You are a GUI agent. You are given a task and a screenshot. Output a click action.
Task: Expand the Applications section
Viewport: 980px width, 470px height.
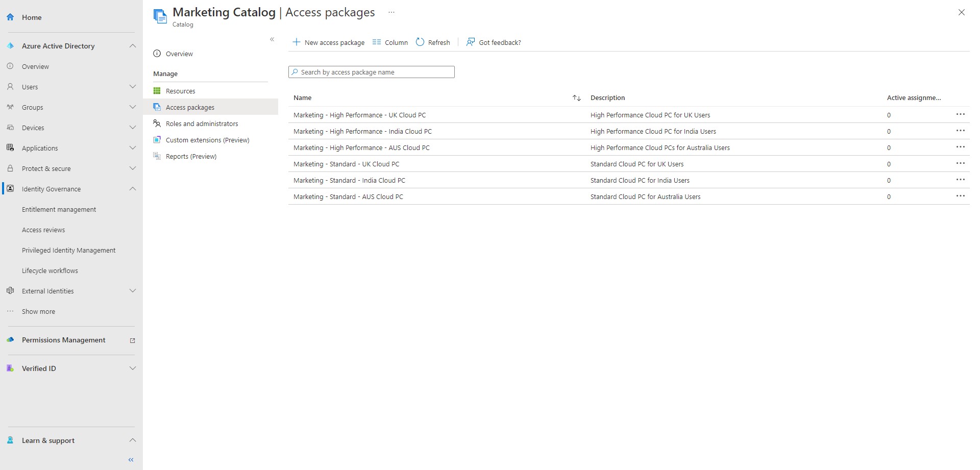click(133, 148)
